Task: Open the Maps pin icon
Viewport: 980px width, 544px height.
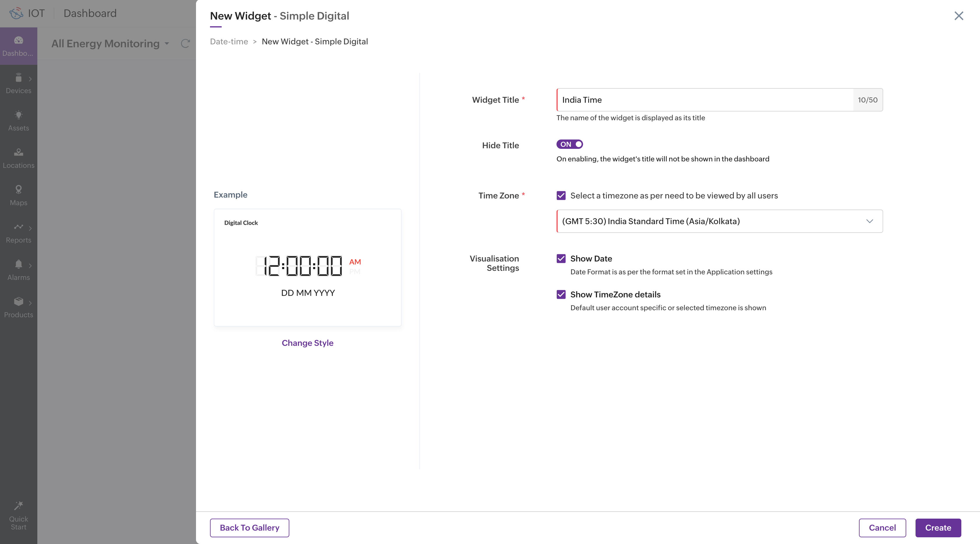Action: 18,189
